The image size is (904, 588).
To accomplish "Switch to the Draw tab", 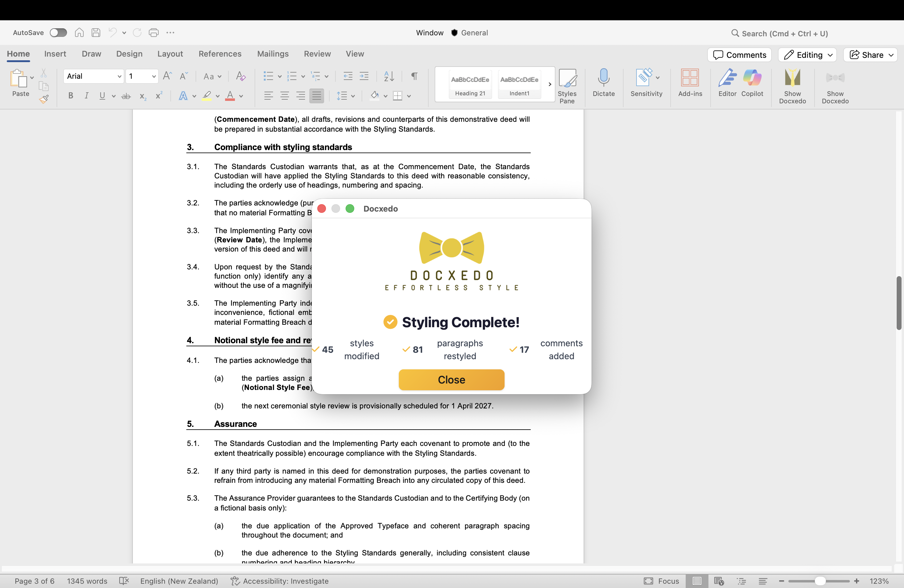I will click(92, 54).
